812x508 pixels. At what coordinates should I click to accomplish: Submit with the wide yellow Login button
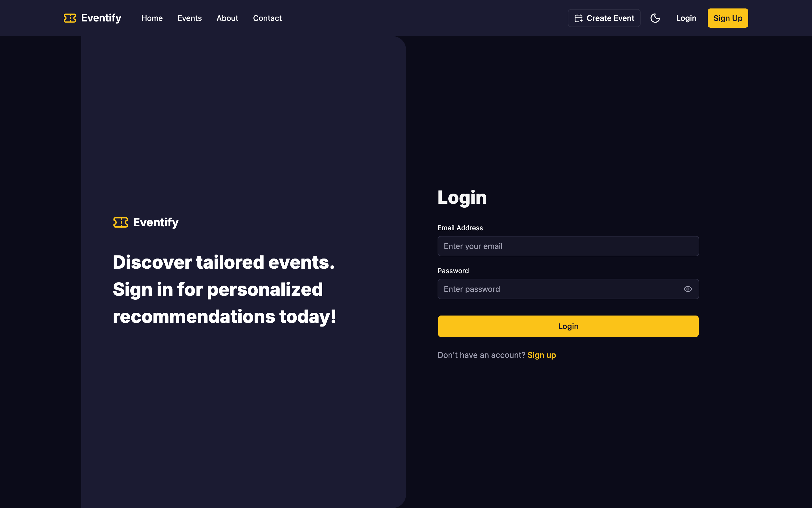568,326
